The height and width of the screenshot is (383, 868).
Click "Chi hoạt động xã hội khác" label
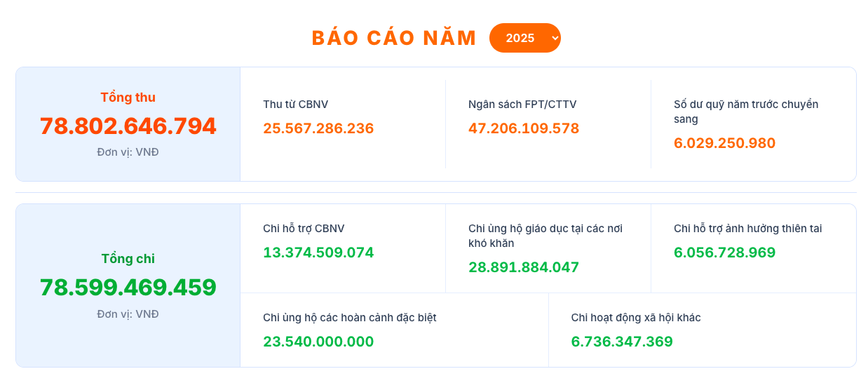(x=636, y=318)
